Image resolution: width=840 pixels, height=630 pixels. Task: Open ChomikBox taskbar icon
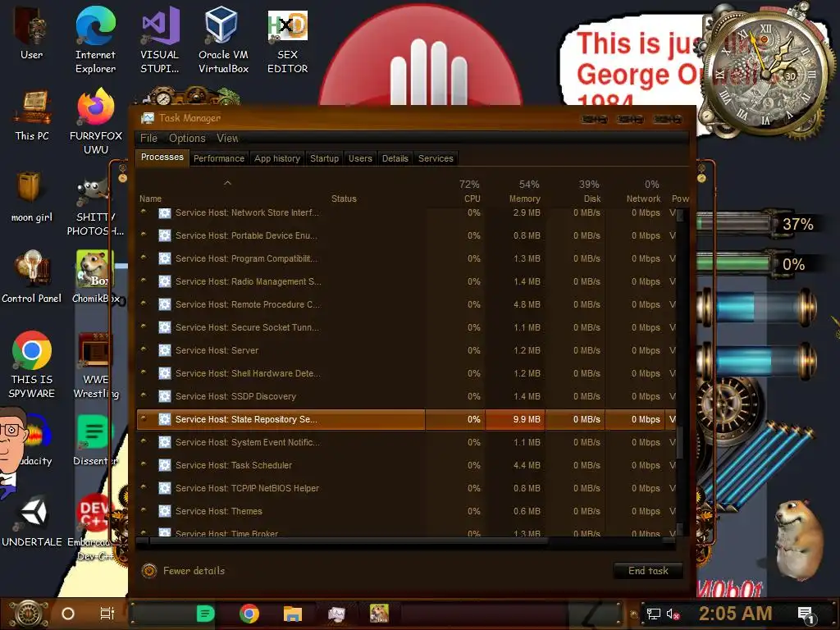click(379, 614)
